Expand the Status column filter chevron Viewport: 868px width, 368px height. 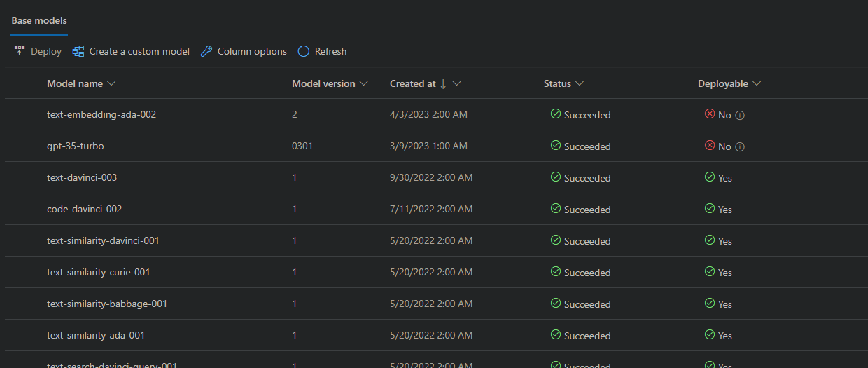[x=580, y=84]
